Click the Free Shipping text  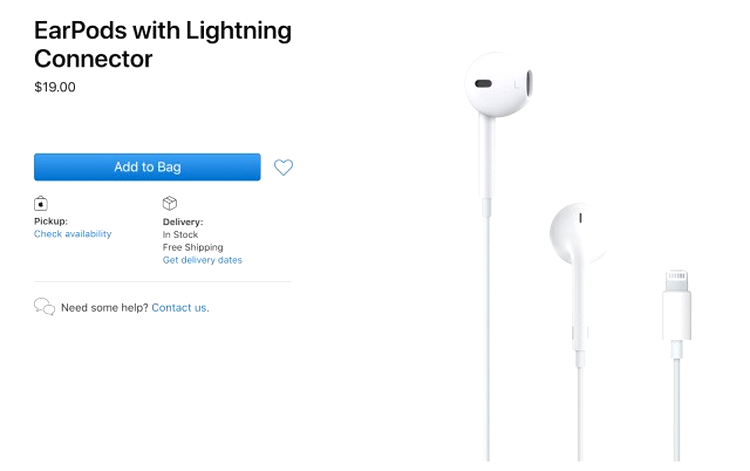point(193,247)
